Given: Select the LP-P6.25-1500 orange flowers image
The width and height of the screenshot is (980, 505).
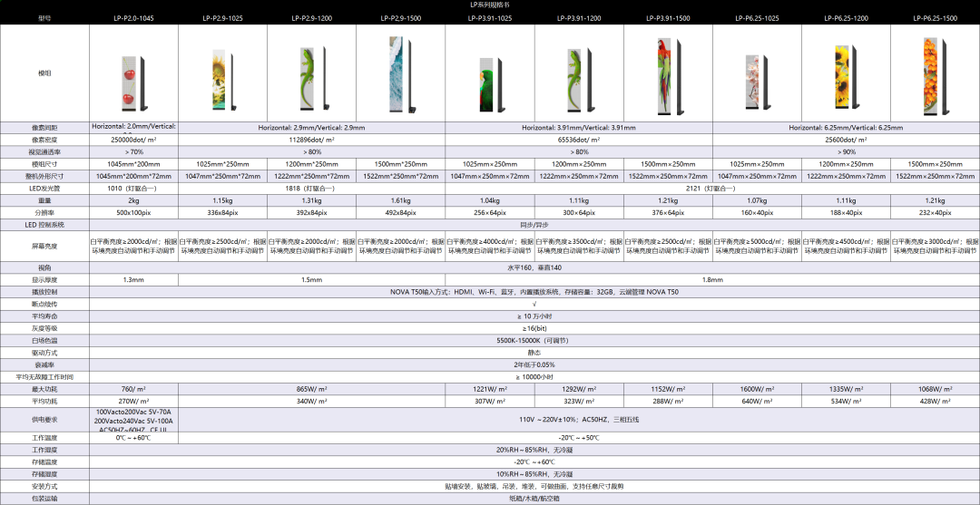Looking at the screenshot, I should pyautogui.click(x=933, y=74).
